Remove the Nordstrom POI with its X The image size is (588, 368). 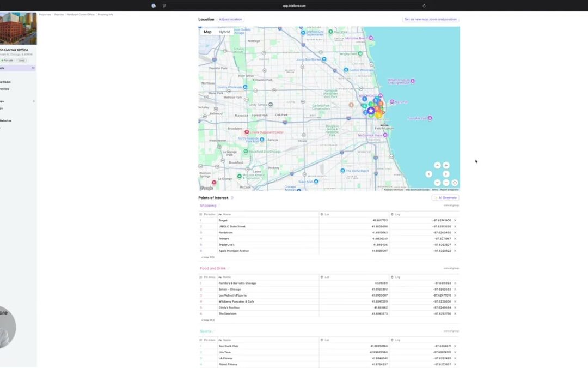pos(455,232)
